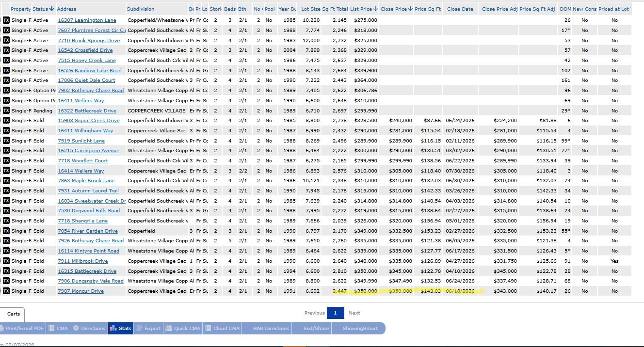
Task: Open the Directions toolbar button
Action: pyautogui.click(x=89, y=328)
